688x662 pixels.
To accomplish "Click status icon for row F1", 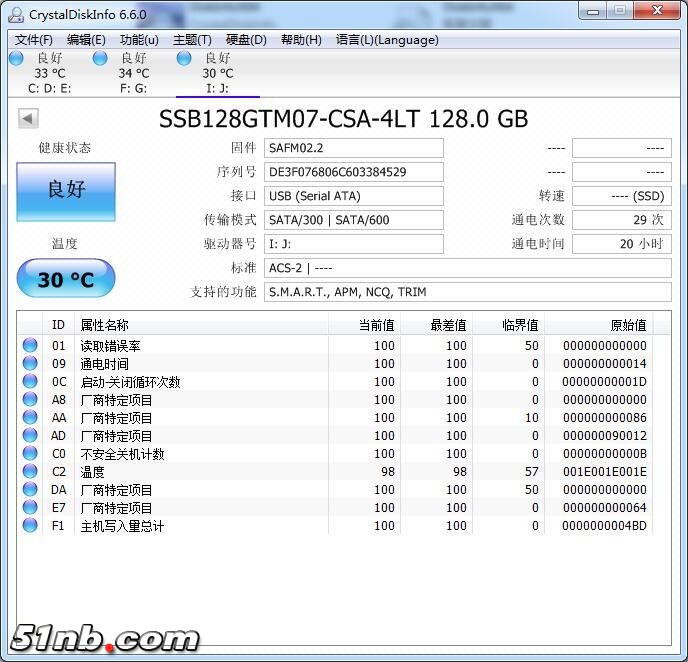I will (x=30, y=525).
